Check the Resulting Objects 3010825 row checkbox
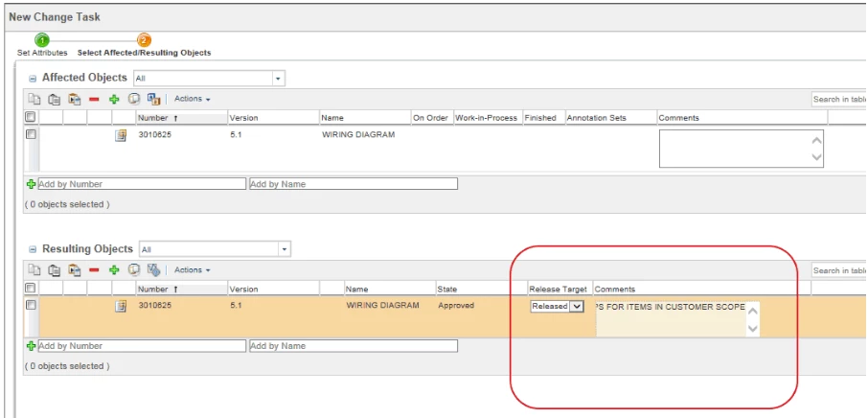 [x=31, y=305]
